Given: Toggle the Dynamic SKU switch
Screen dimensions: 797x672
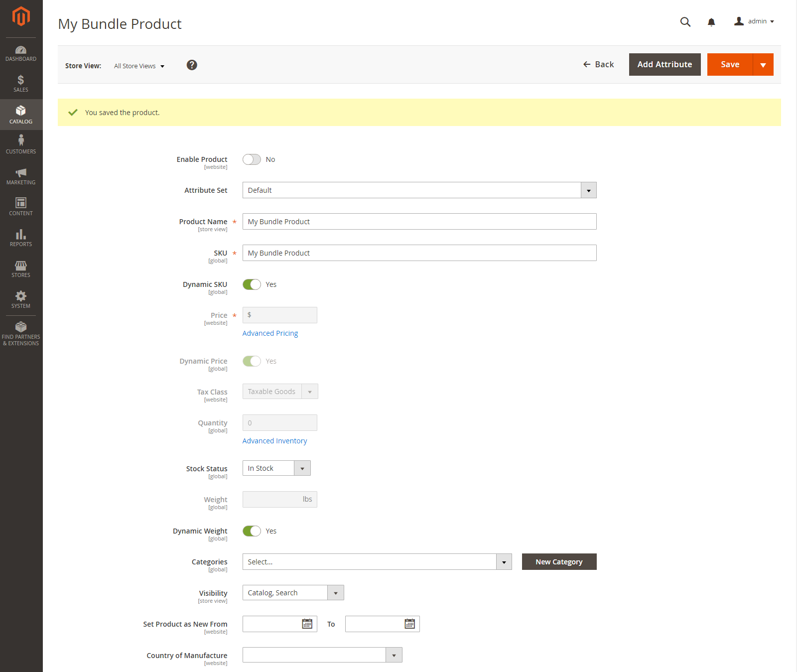Looking at the screenshot, I should click(x=252, y=284).
